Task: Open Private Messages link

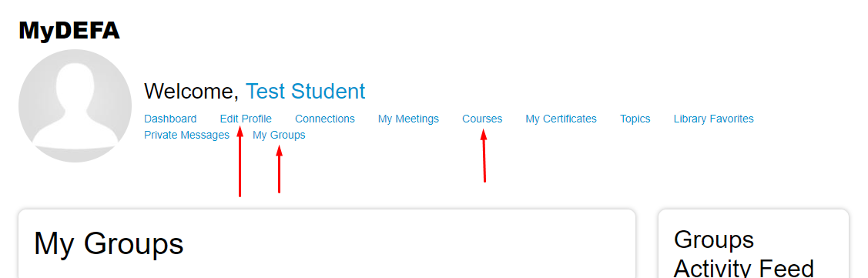Action: click(x=186, y=135)
